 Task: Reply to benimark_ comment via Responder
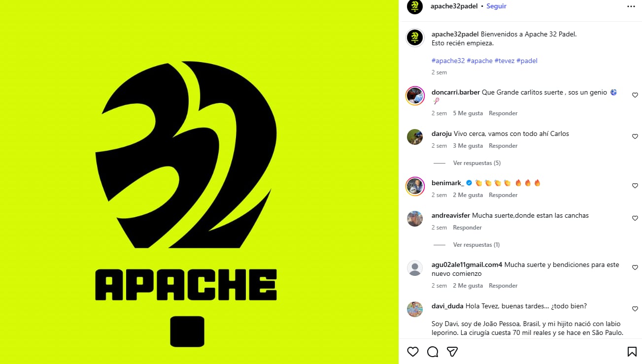coord(503,195)
